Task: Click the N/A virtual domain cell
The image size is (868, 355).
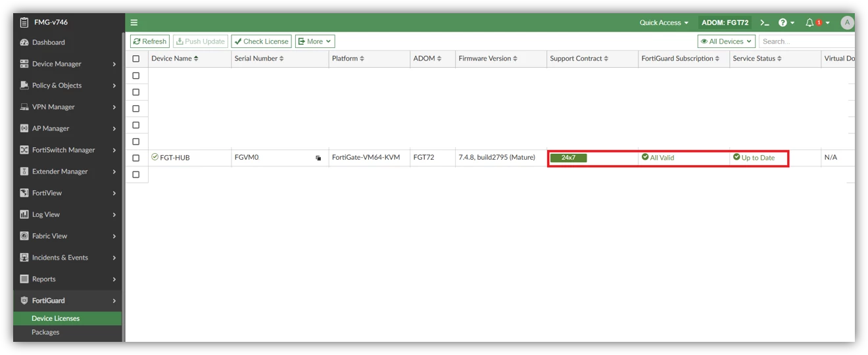Action: [831, 158]
